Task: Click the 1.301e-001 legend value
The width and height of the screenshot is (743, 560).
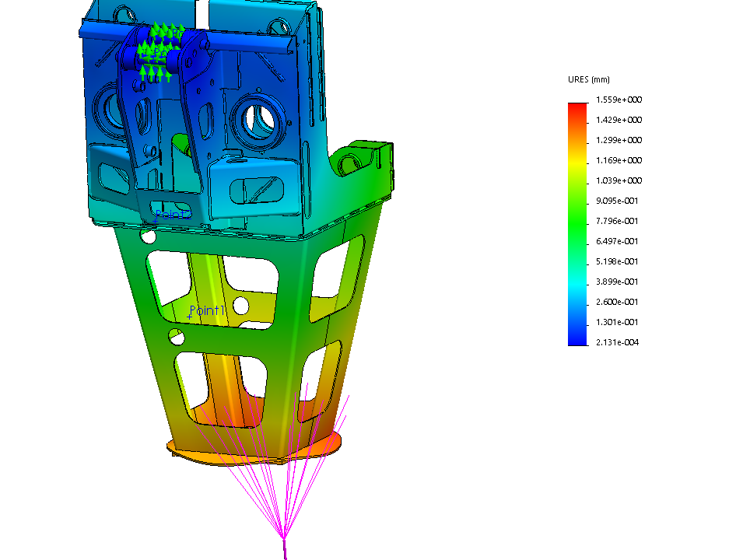Action: (x=619, y=323)
